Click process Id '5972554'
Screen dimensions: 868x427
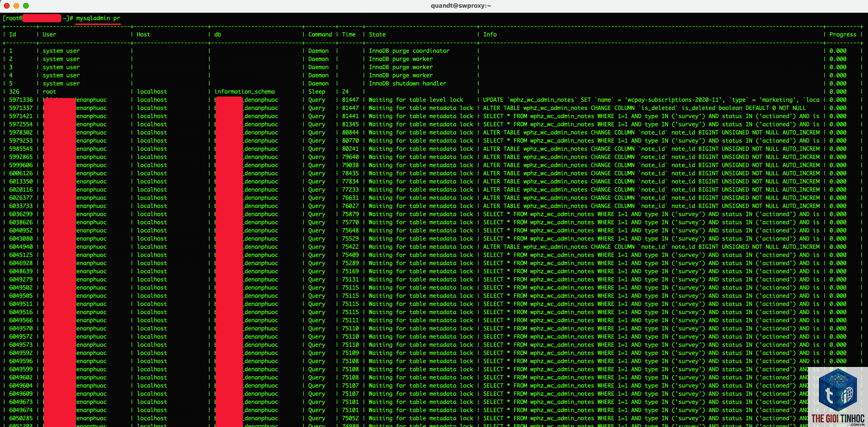point(21,124)
